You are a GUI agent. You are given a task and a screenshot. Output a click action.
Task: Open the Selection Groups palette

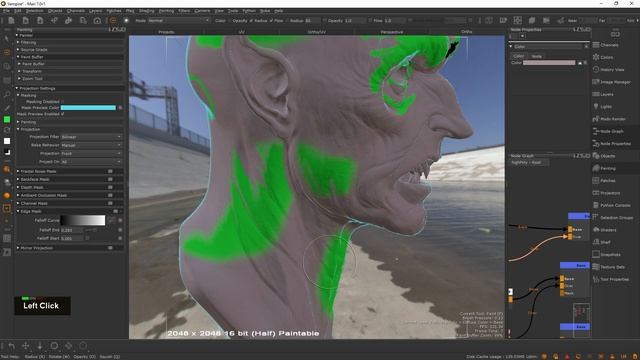click(613, 218)
